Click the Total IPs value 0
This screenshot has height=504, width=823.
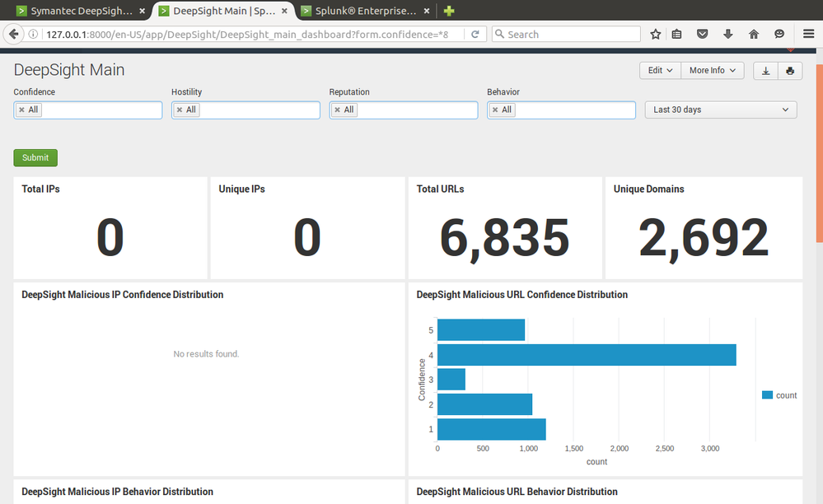[x=110, y=237]
